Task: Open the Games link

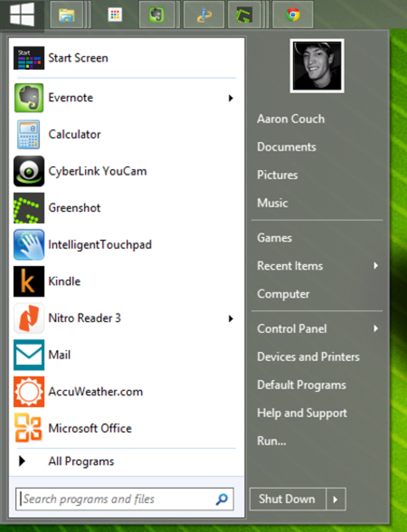Action: pos(275,238)
